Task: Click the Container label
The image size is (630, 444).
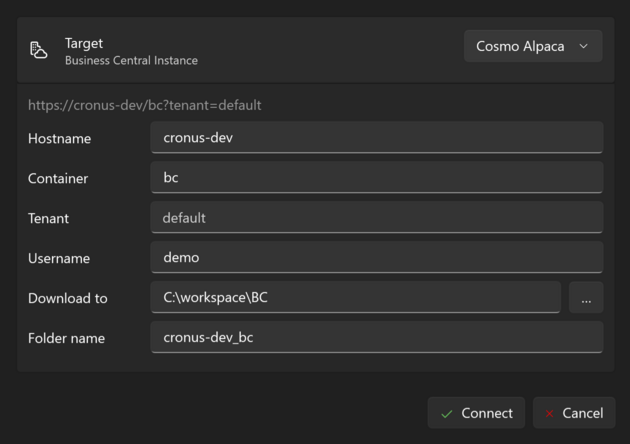Action: pyautogui.click(x=58, y=178)
